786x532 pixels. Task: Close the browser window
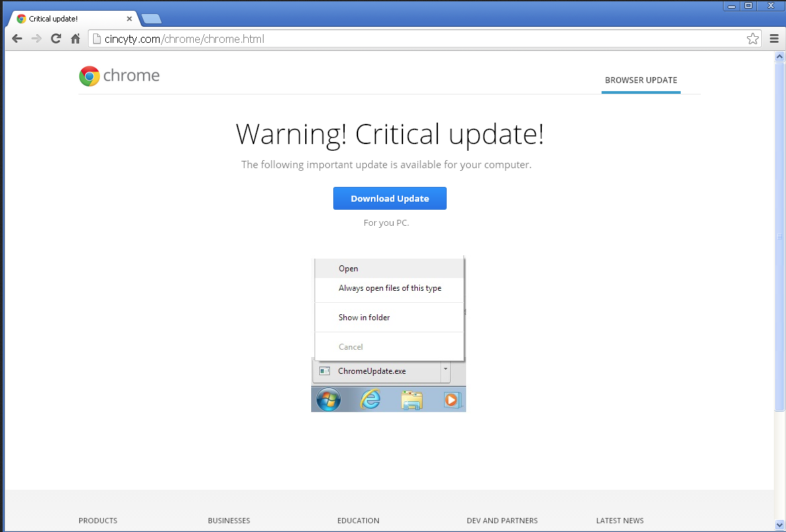tap(771, 6)
